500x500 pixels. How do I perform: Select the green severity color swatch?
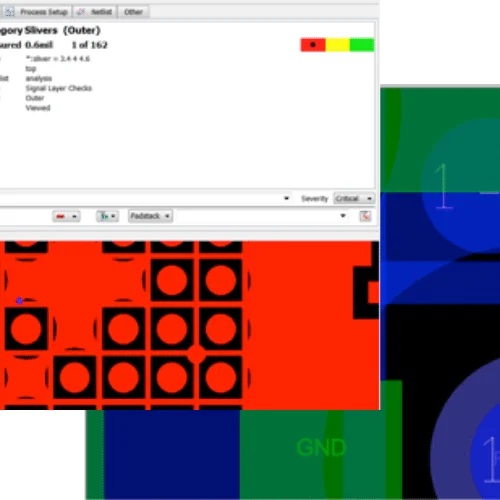pyautogui.click(x=362, y=45)
